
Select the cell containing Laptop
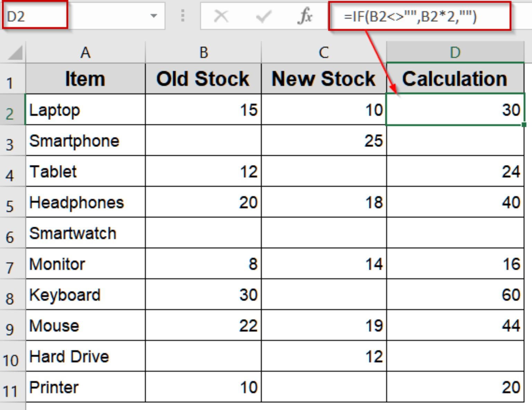[x=85, y=110]
